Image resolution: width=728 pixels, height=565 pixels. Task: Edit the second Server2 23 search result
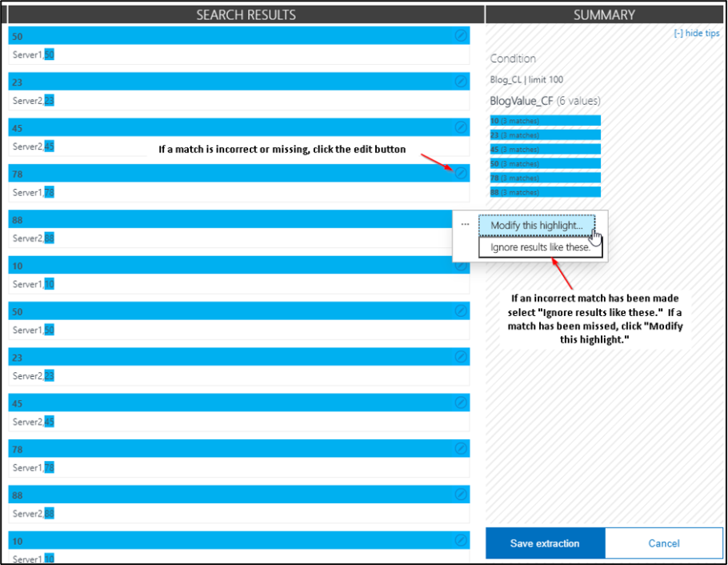[x=461, y=357]
